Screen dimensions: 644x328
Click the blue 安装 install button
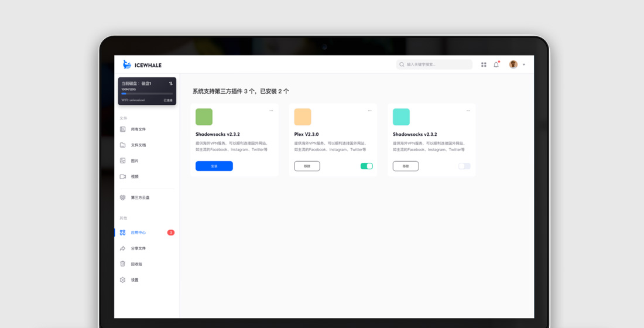click(214, 166)
